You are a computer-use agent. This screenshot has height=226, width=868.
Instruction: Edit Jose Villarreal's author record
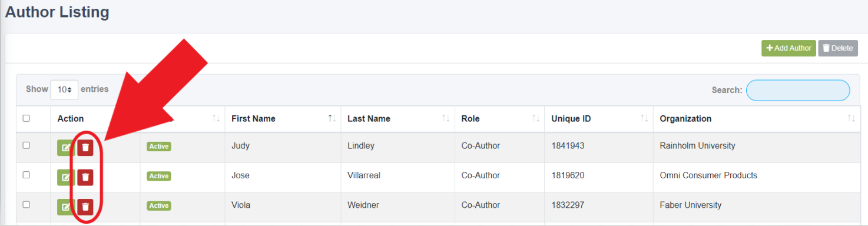point(65,177)
